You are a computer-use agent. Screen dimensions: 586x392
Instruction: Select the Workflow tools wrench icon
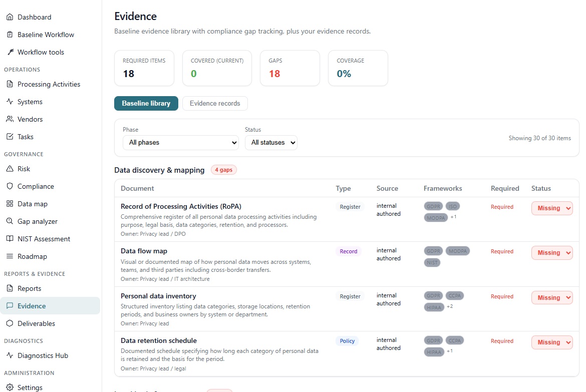point(10,52)
